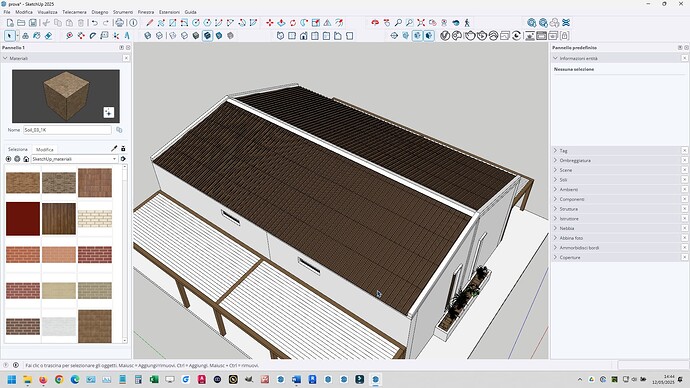Choose the Pan hand tool
The height and width of the screenshot is (388, 690).
pyautogui.click(x=386, y=23)
